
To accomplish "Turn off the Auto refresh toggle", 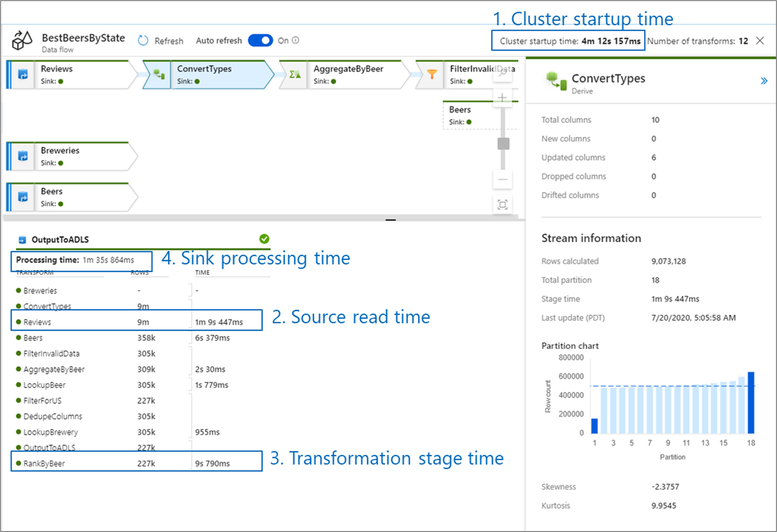I will 260,41.
